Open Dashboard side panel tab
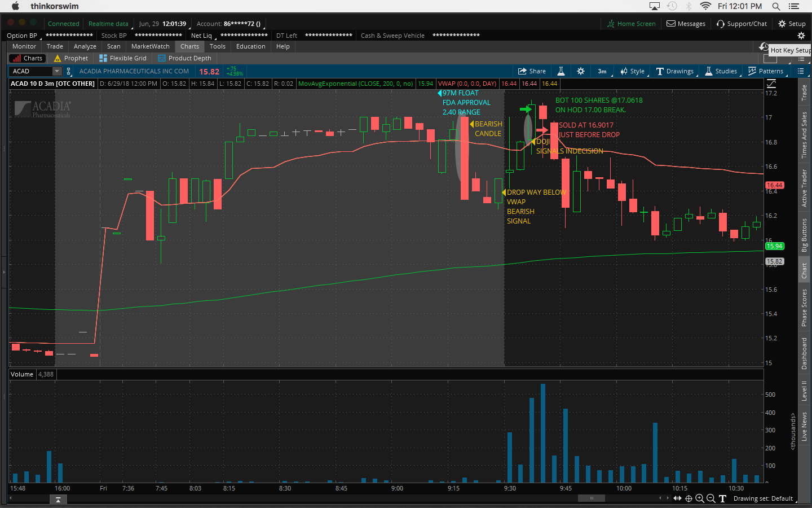Image resolution: width=812 pixels, height=508 pixels. click(804, 354)
